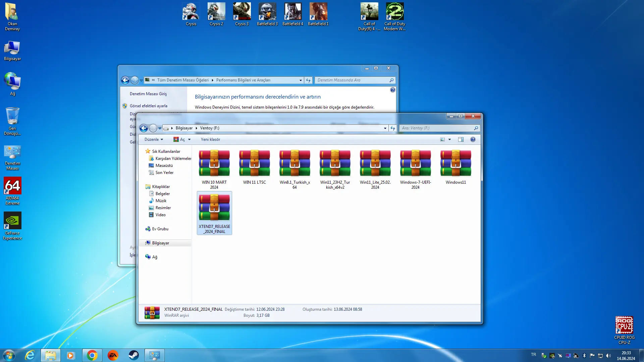
Task: Click the Denetim Masası Giriş link
Action: coord(148,94)
